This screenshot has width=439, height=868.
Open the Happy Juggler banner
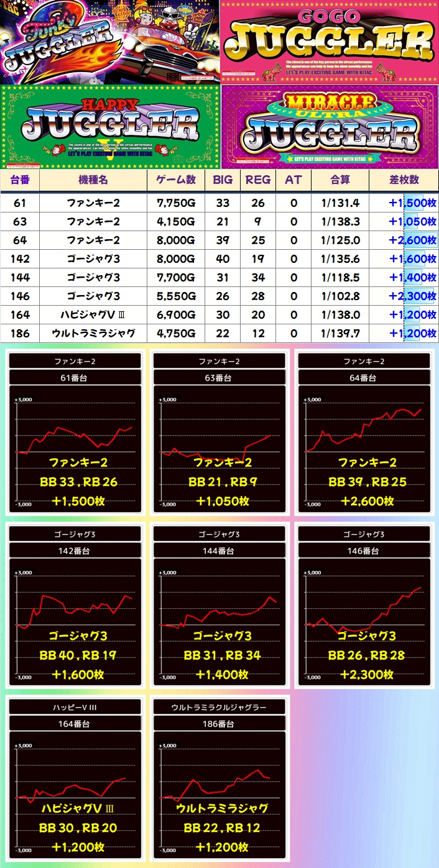(110, 127)
